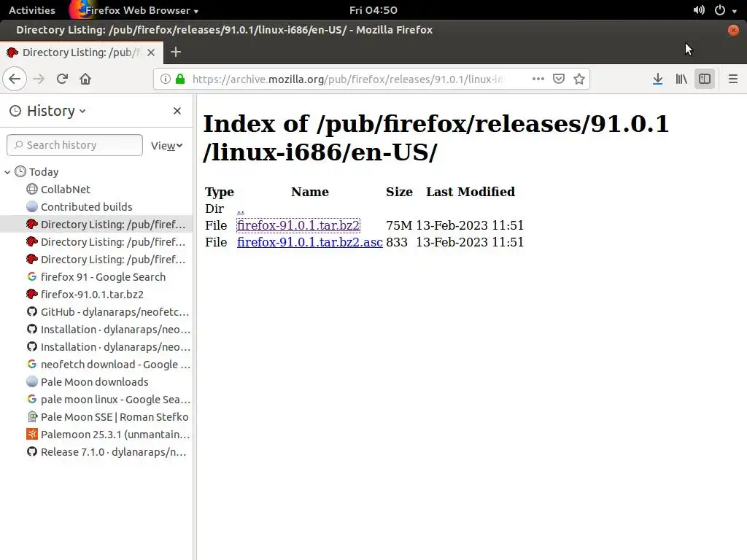Open the View sort dropdown
The width and height of the screenshot is (747, 560).
[x=167, y=146]
